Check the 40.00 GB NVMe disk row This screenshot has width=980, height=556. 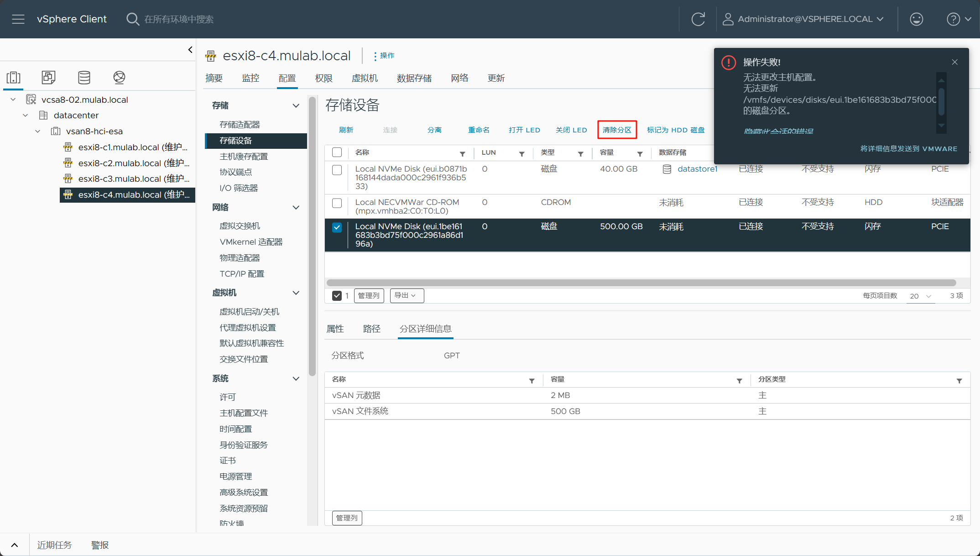[x=337, y=170]
